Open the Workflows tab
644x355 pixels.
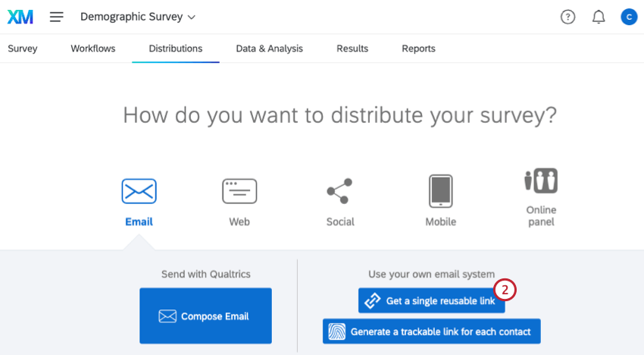click(x=93, y=49)
